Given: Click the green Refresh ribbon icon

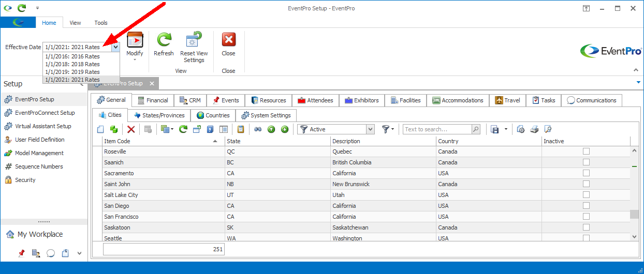Looking at the screenshot, I should point(164,40).
